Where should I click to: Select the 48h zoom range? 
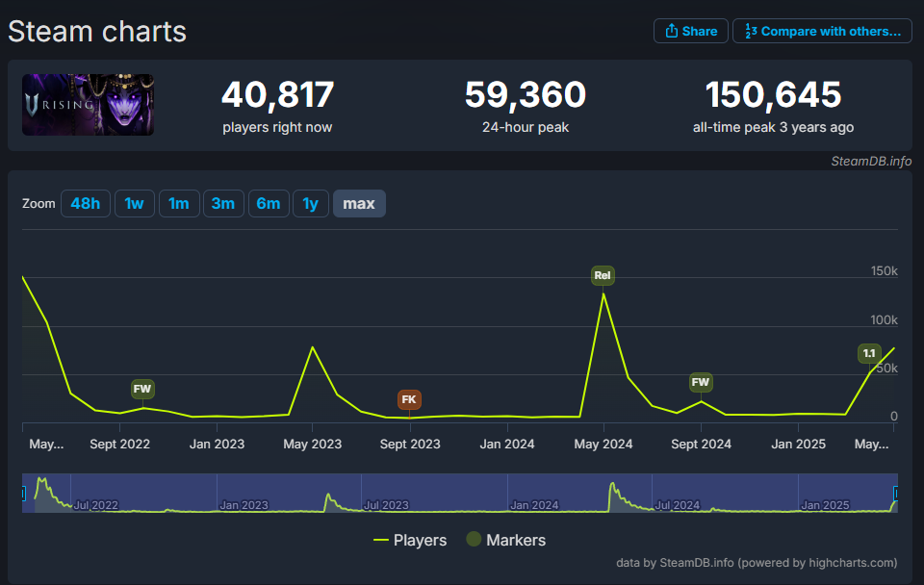pyautogui.click(x=86, y=204)
